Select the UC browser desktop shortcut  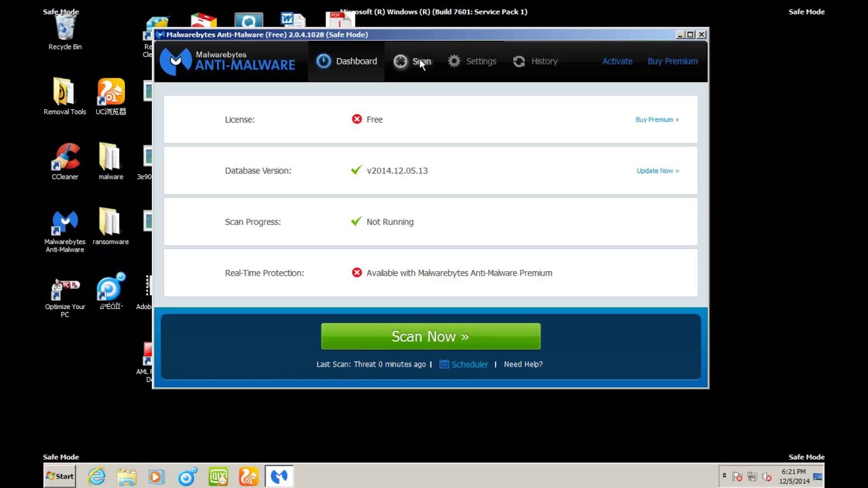(x=111, y=96)
